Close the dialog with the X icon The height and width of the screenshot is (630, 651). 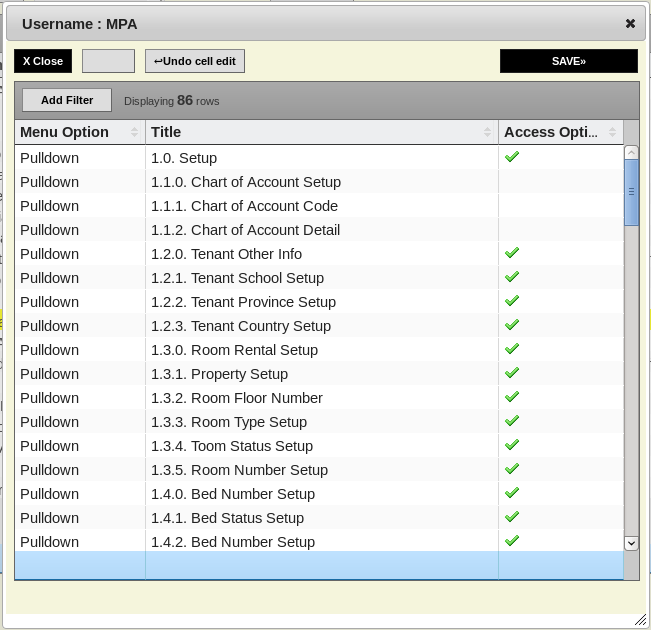tap(630, 23)
